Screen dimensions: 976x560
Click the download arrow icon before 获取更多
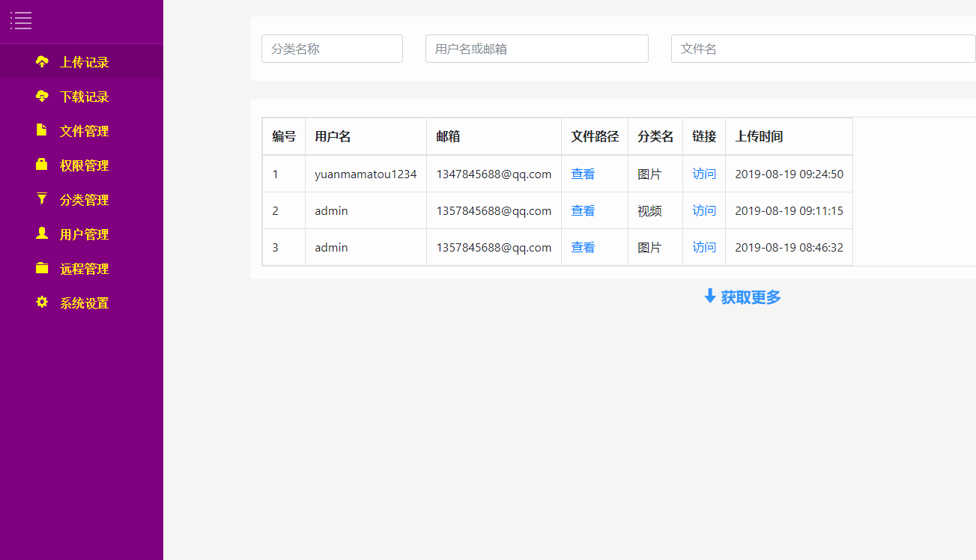coord(709,296)
